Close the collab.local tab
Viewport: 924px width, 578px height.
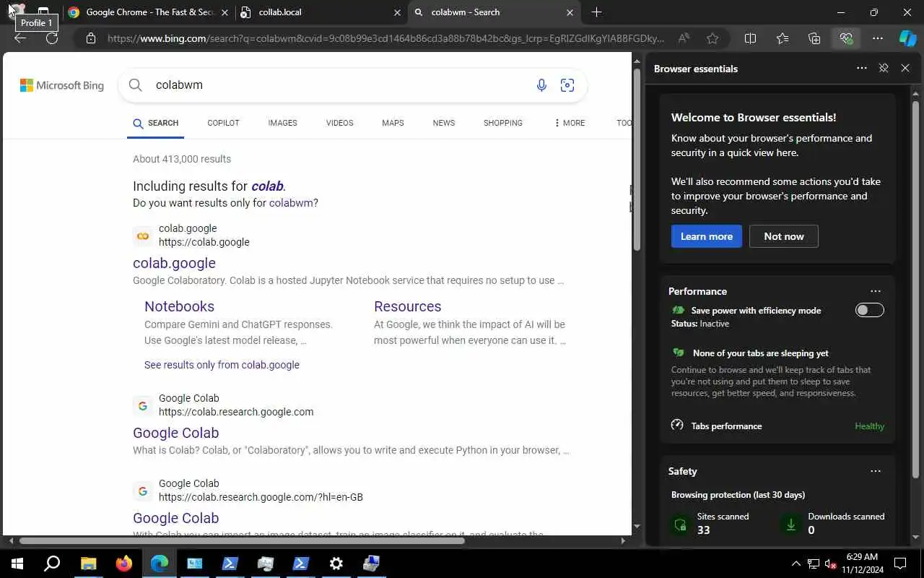click(397, 12)
